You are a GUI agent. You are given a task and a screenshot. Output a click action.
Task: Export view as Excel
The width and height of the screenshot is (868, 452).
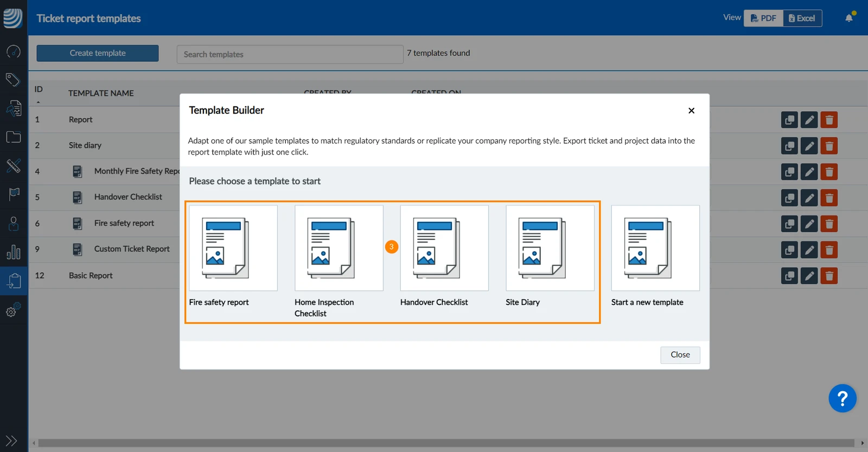[x=802, y=18]
